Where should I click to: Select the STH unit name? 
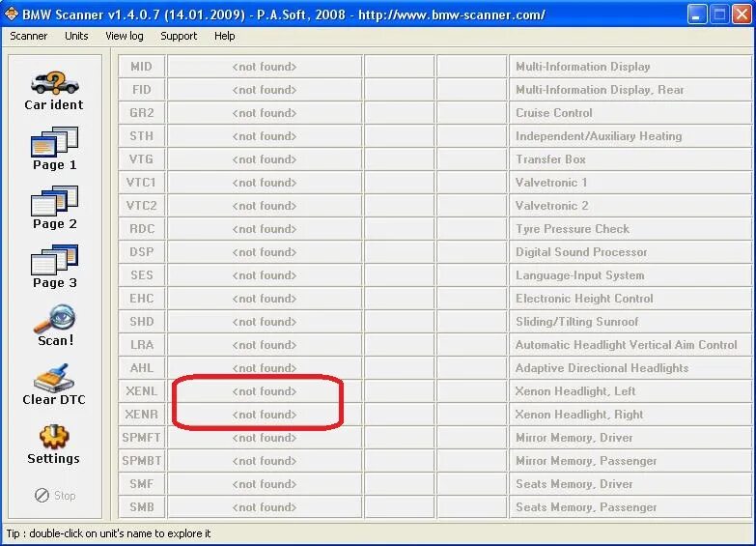141,135
